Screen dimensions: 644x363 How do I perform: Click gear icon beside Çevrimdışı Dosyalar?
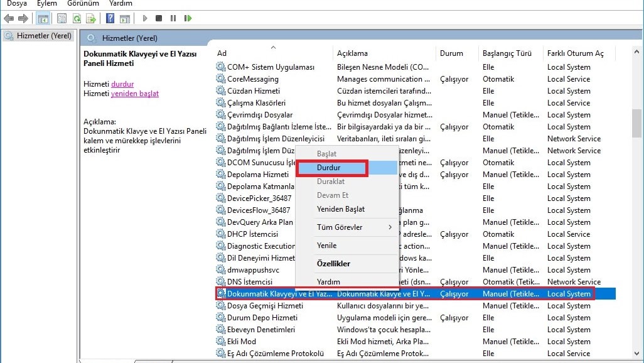[x=221, y=114]
